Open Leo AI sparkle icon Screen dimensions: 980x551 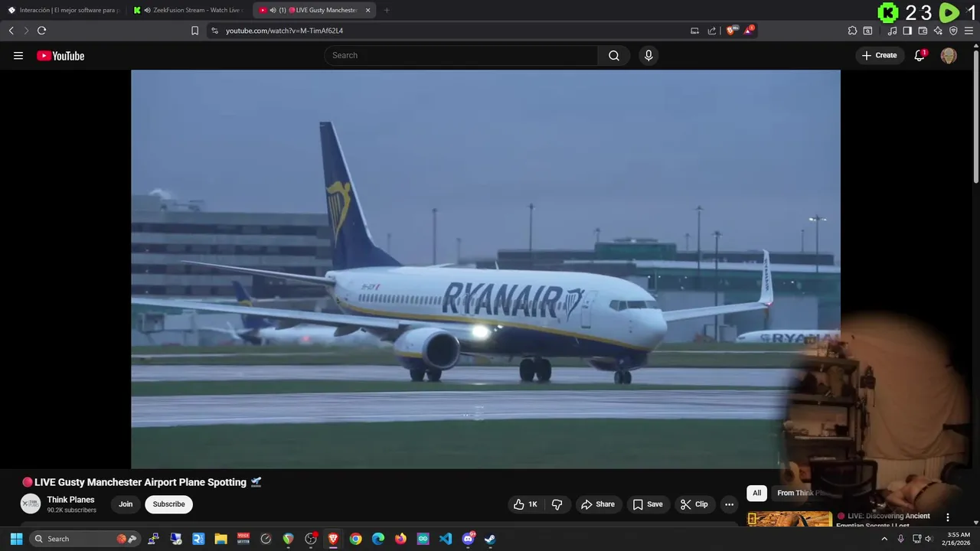938,31
